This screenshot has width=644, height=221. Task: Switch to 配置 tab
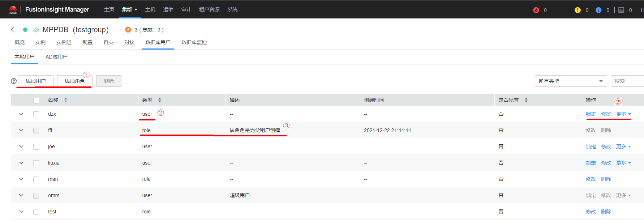point(87,42)
